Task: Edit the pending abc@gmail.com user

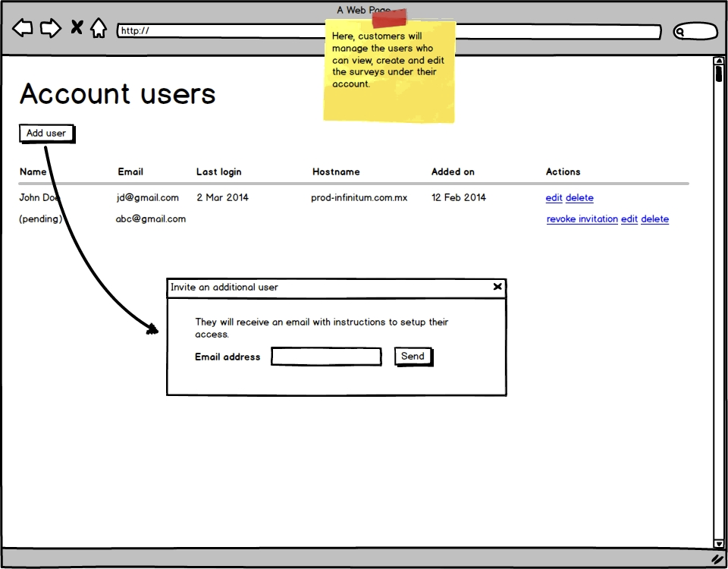Action: click(x=629, y=219)
